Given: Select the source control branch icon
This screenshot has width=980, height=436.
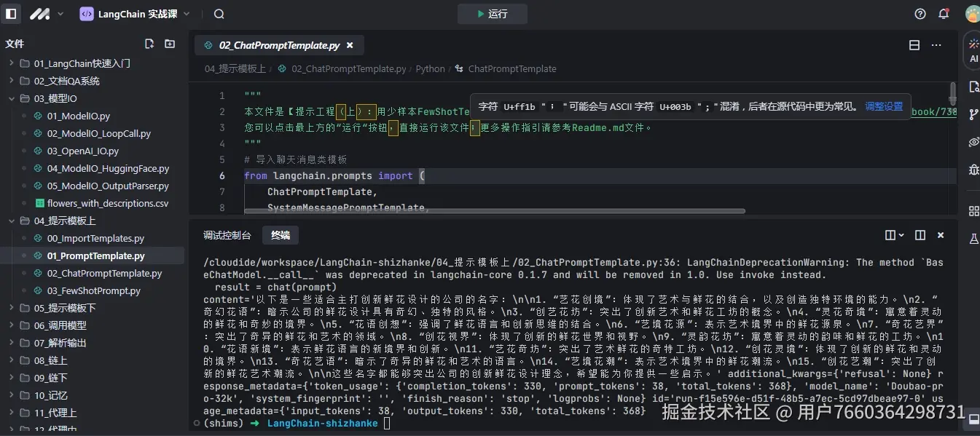Looking at the screenshot, I should coord(973,114).
